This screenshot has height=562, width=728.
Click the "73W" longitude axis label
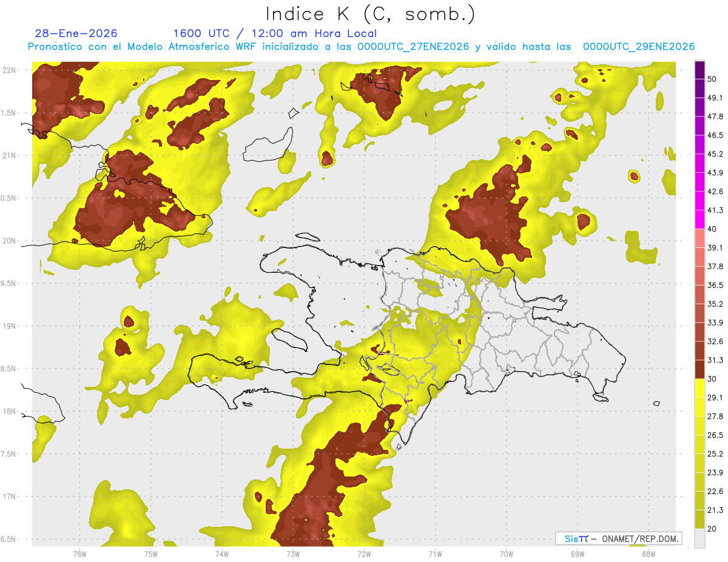(293, 553)
